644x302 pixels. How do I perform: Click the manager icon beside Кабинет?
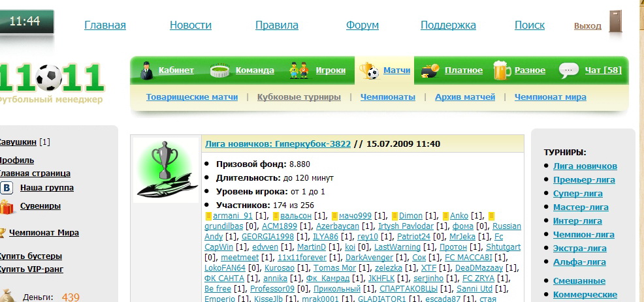[147, 70]
